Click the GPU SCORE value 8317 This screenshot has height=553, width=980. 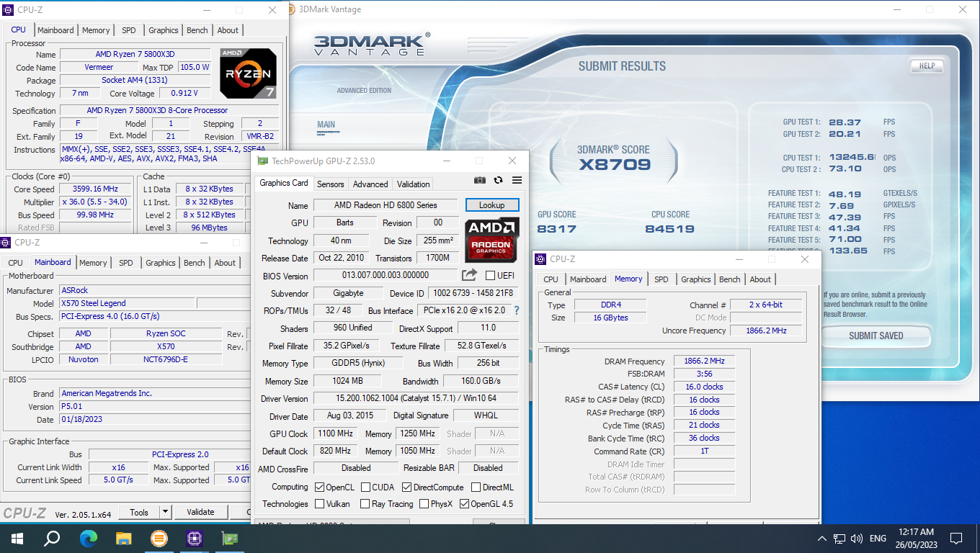pyautogui.click(x=556, y=229)
